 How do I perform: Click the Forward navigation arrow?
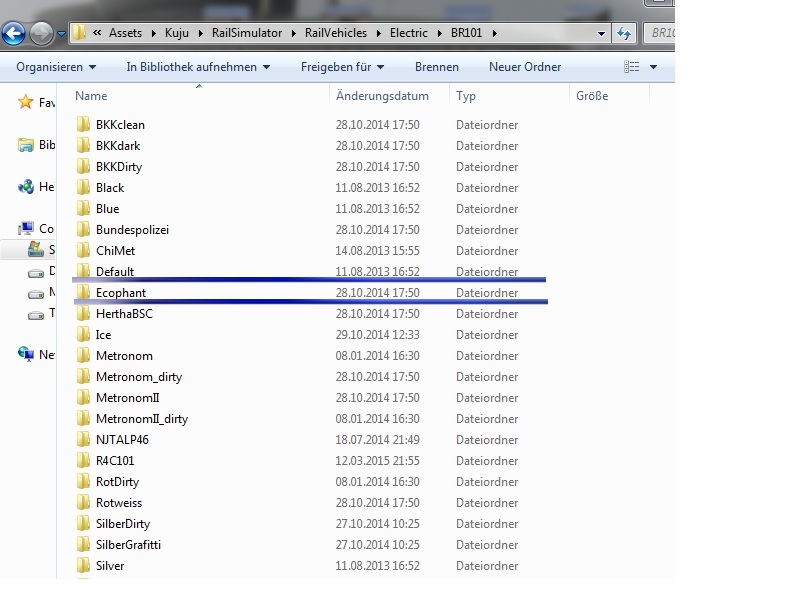click(x=41, y=34)
